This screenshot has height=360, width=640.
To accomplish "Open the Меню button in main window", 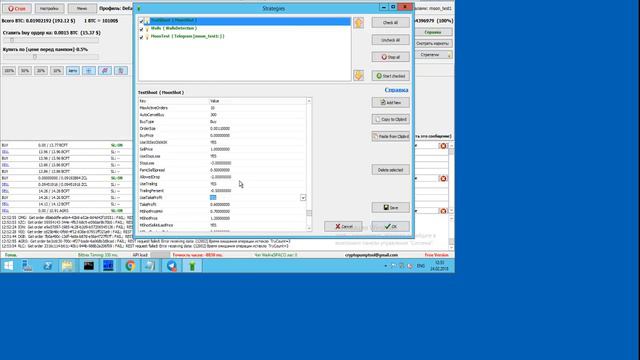I will [82, 8].
